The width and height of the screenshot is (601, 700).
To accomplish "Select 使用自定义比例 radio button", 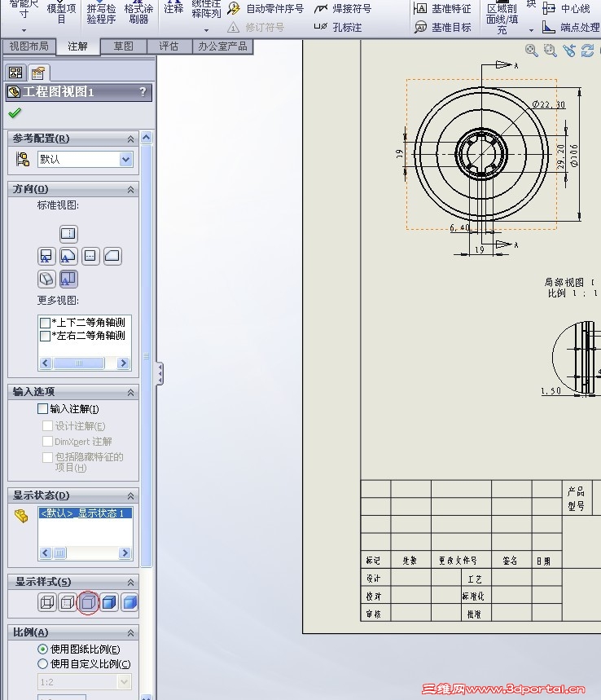I will (x=43, y=664).
